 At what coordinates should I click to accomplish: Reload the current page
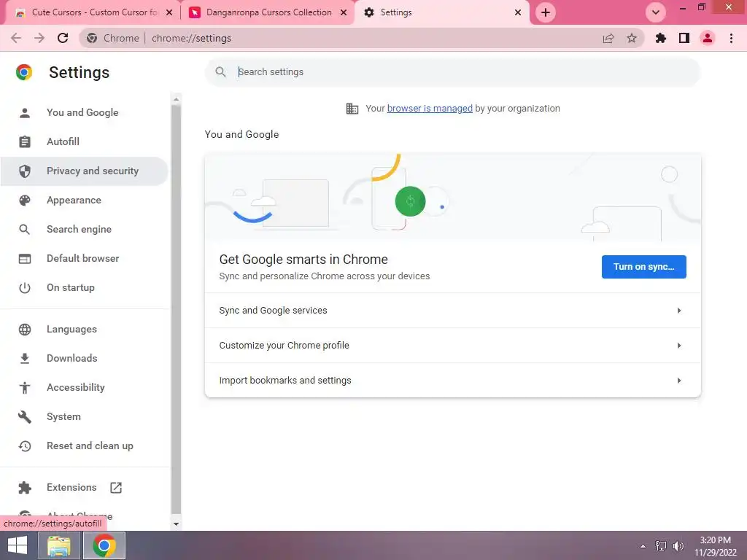[x=63, y=38]
